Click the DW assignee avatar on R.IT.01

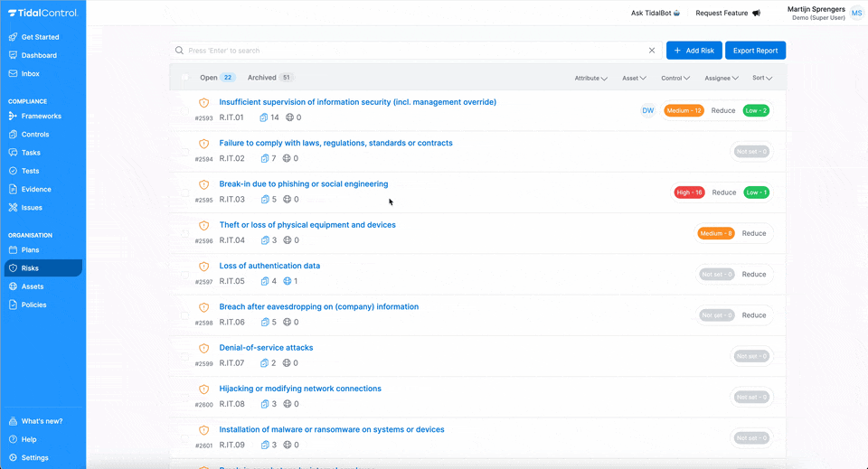point(647,110)
